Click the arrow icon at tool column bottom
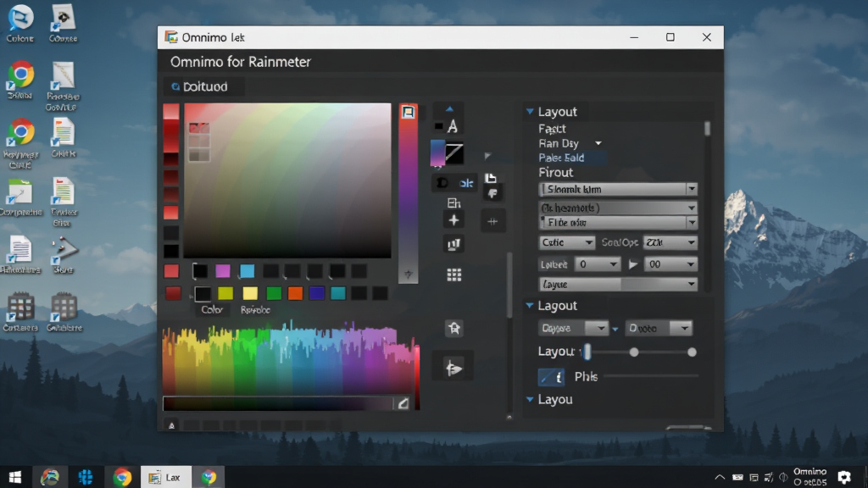The height and width of the screenshot is (488, 868). tap(453, 368)
